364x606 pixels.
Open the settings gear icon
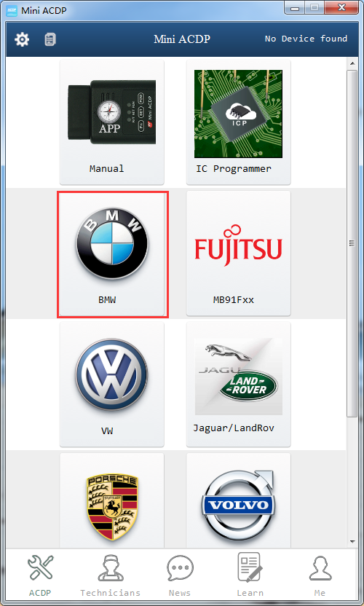(22, 39)
